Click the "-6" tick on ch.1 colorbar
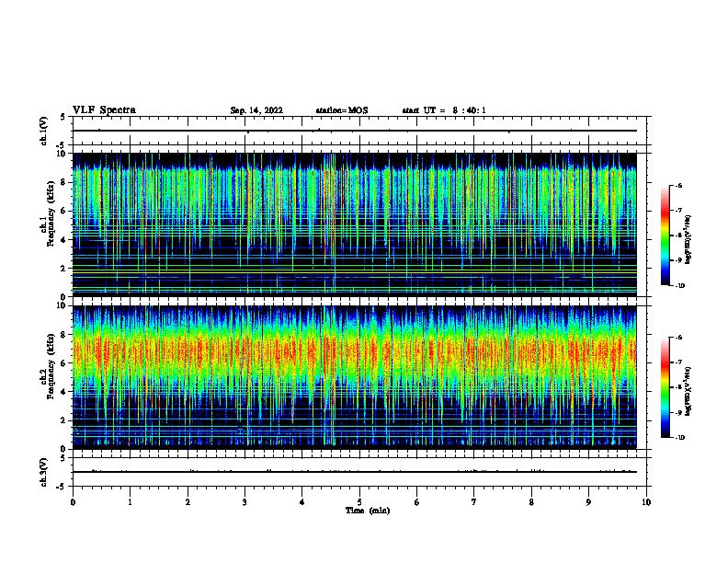This screenshot has height=563, width=728. coord(679,185)
